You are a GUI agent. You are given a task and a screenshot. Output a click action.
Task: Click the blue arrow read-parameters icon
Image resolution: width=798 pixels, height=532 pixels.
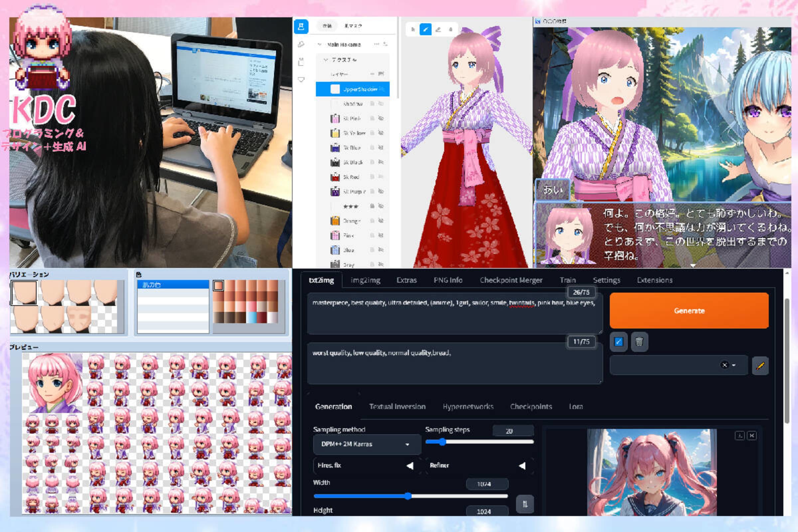(x=618, y=342)
